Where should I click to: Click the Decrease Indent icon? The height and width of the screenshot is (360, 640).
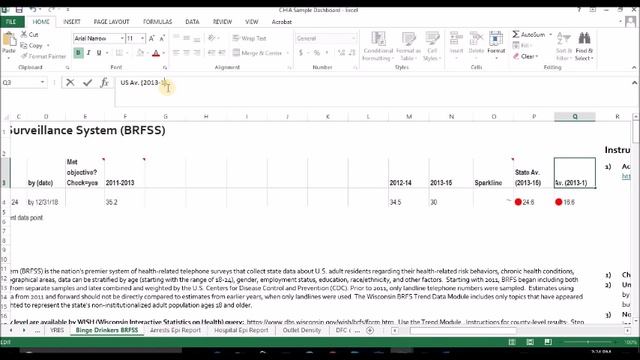(211, 53)
